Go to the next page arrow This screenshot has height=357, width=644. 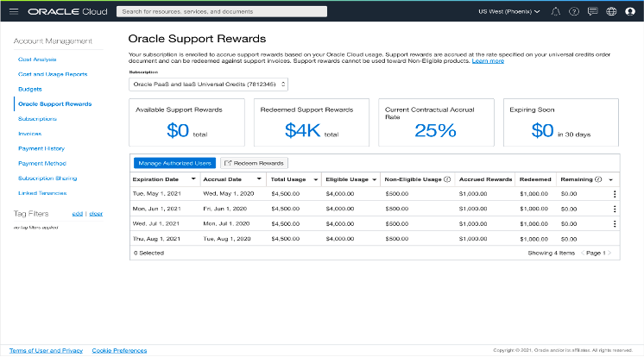(x=609, y=253)
